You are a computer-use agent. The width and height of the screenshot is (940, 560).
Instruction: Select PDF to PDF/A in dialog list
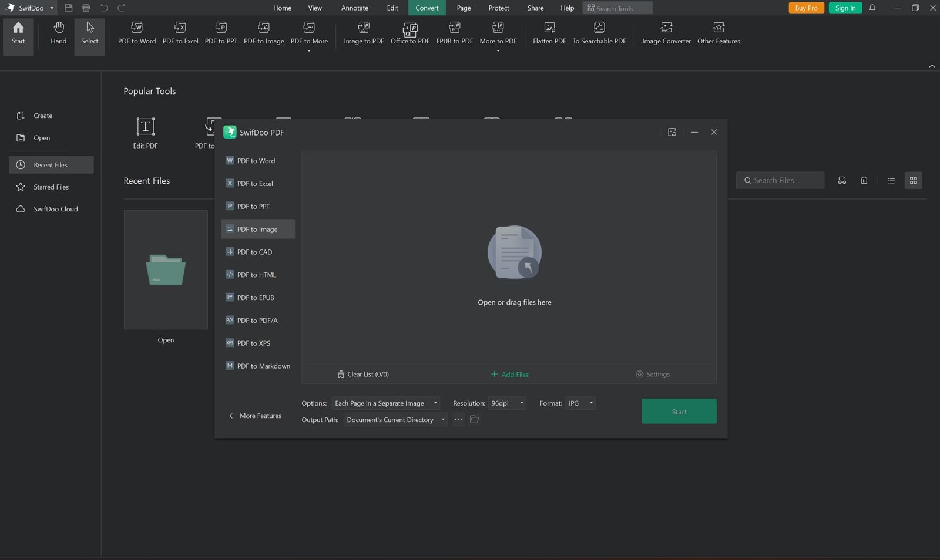tap(258, 321)
